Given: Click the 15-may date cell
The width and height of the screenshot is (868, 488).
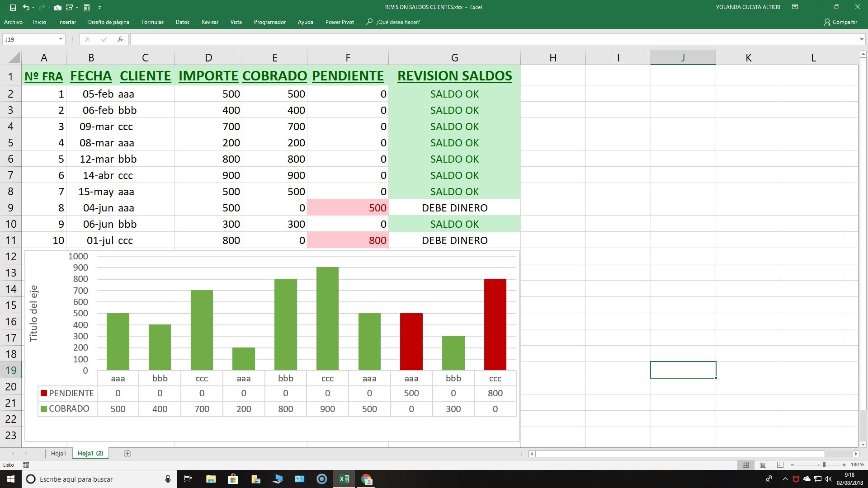Looking at the screenshot, I should pyautogui.click(x=91, y=192).
